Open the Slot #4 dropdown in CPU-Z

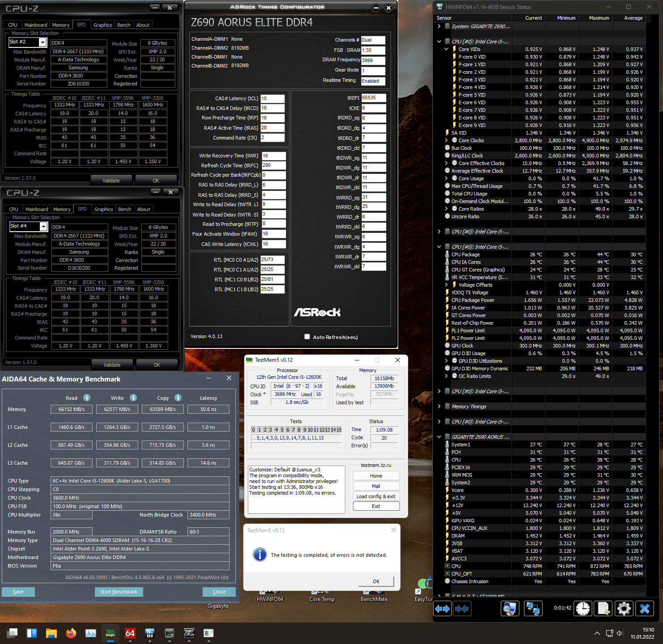tap(43, 226)
